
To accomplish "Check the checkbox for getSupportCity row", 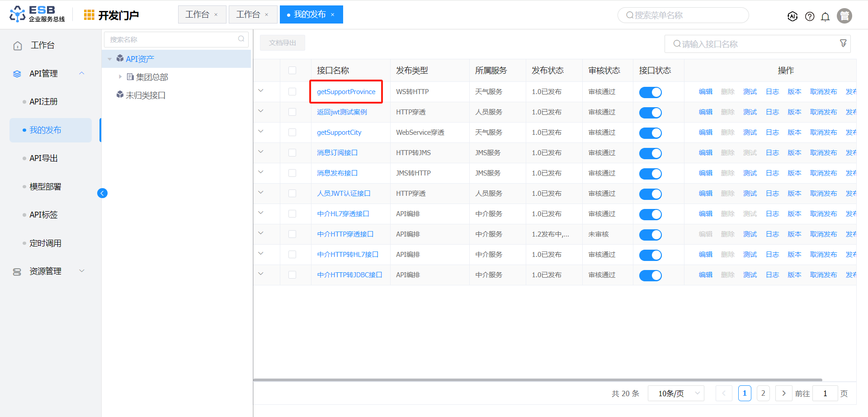I will [292, 132].
